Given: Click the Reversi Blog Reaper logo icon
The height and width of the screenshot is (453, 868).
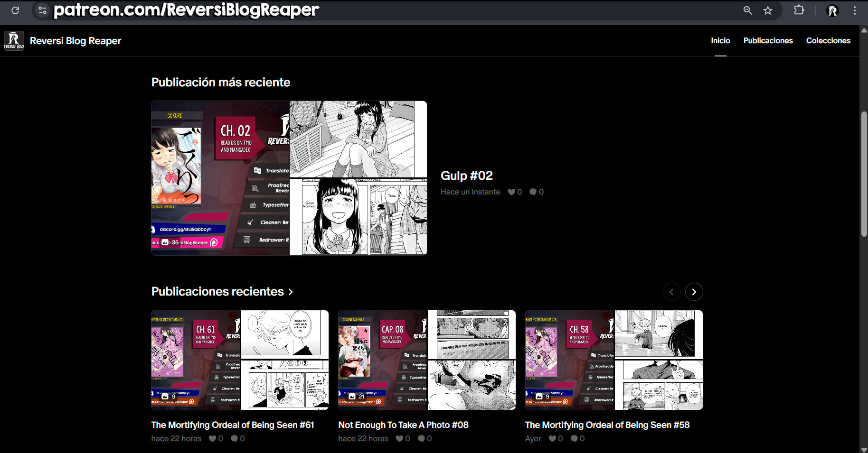Looking at the screenshot, I should [14, 40].
